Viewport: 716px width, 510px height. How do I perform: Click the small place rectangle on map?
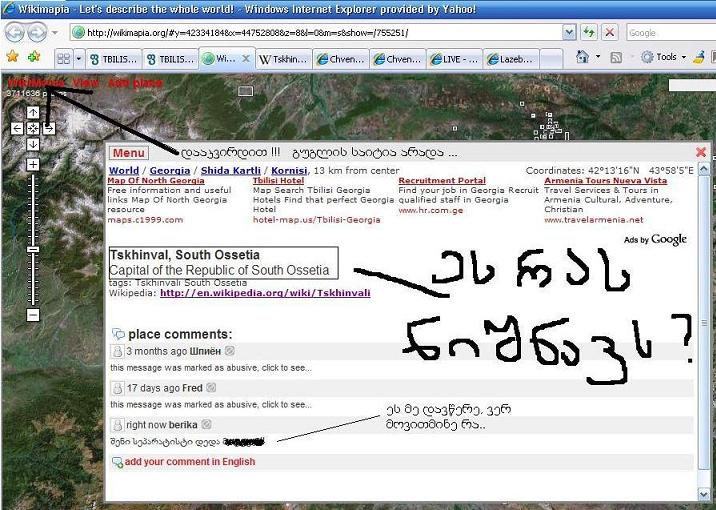click(246, 91)
